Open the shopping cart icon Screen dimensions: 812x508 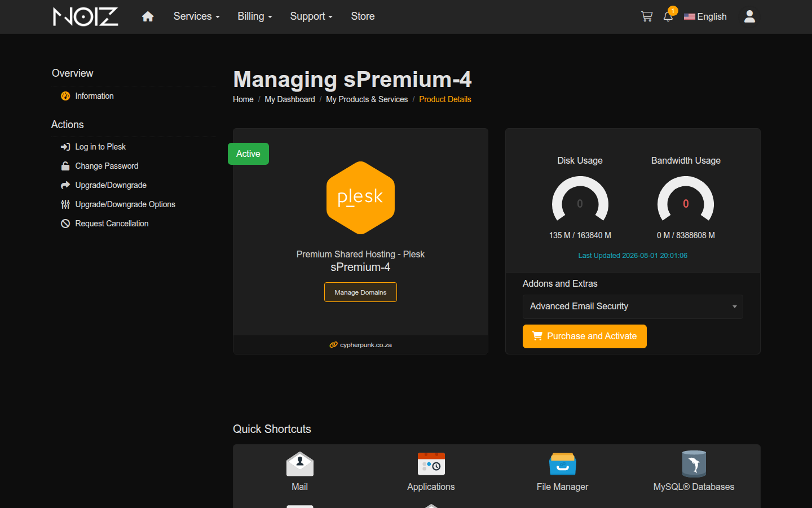[x=647, y=17]
